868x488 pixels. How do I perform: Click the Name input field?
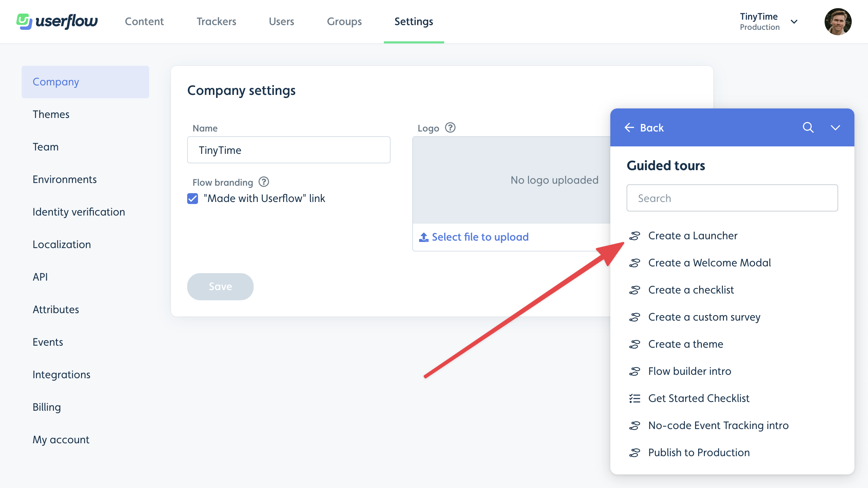tap(289, 149)
